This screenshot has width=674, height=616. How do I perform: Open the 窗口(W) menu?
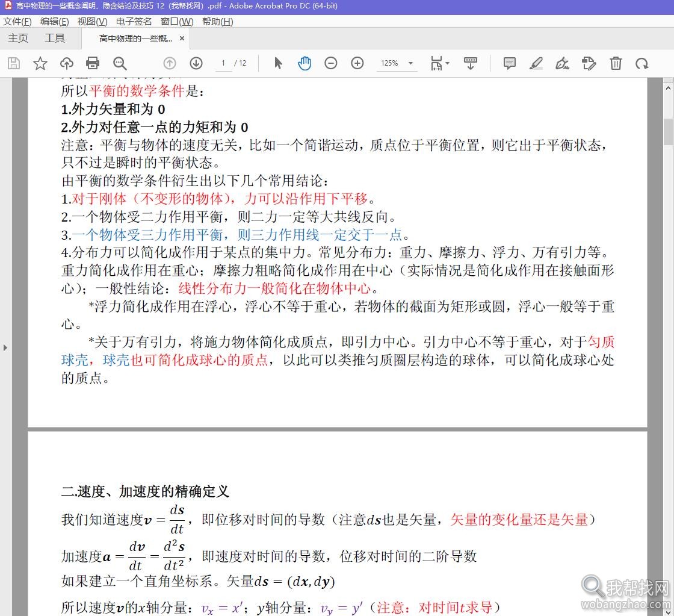click(177, 22)
